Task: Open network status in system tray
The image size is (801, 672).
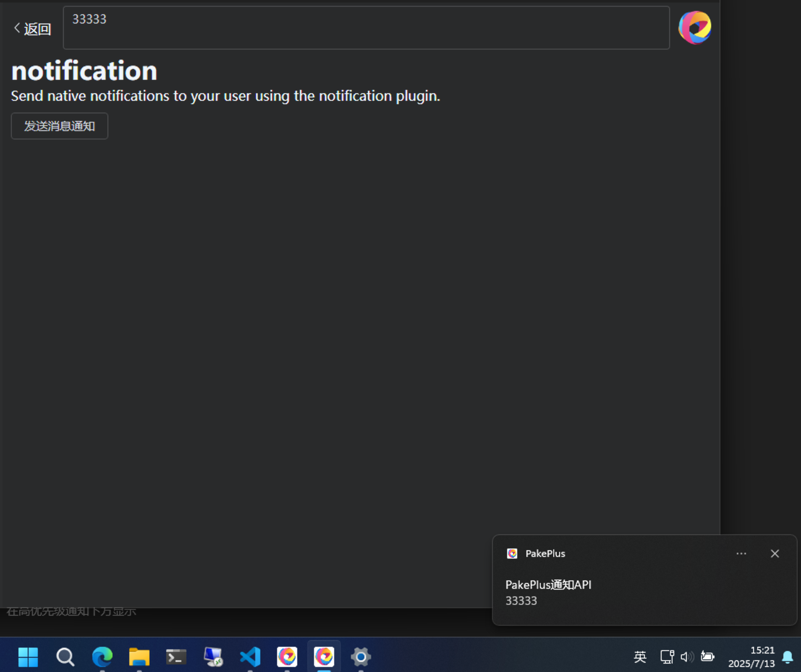Action: (x=667, y=657)
